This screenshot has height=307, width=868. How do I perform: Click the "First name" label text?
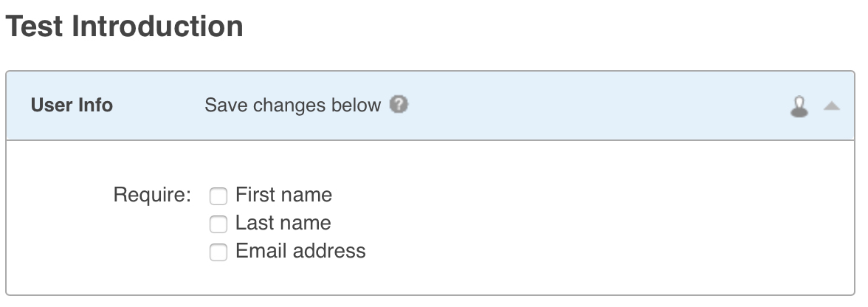(x=283, y=195)
